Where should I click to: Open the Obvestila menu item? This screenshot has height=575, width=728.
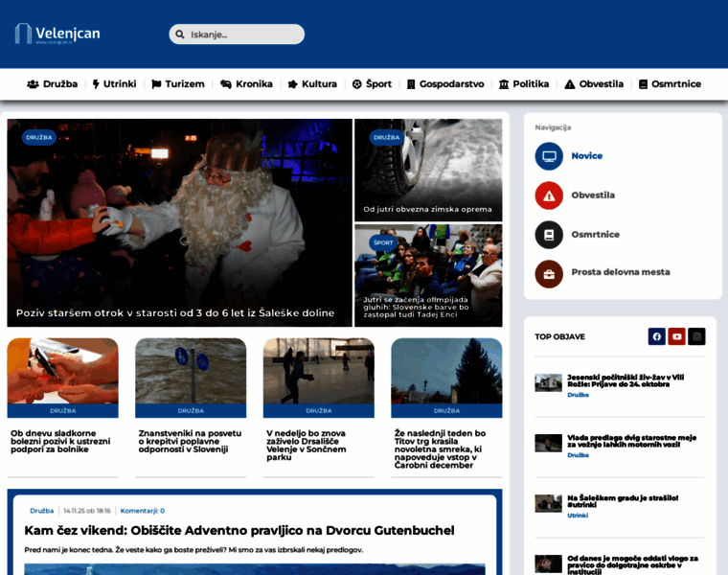(594, 84)
